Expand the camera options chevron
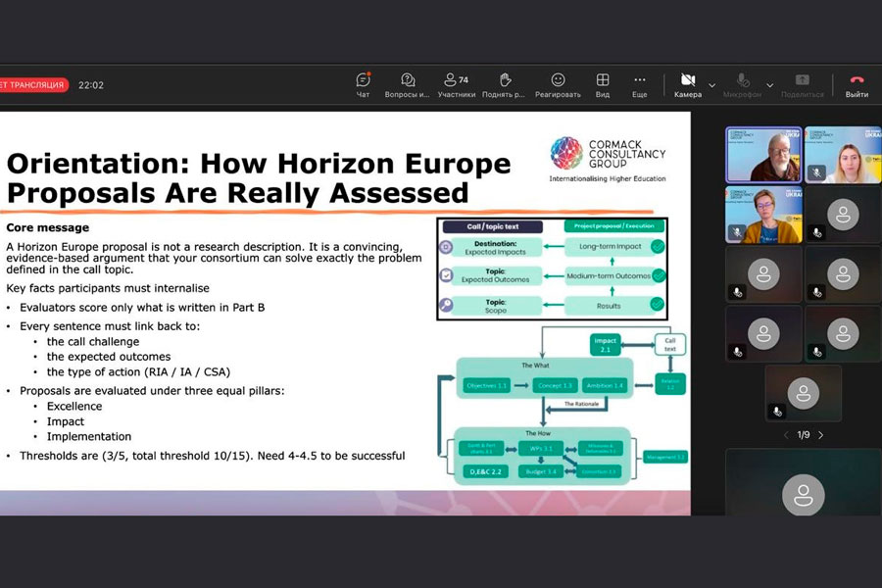 712,85
